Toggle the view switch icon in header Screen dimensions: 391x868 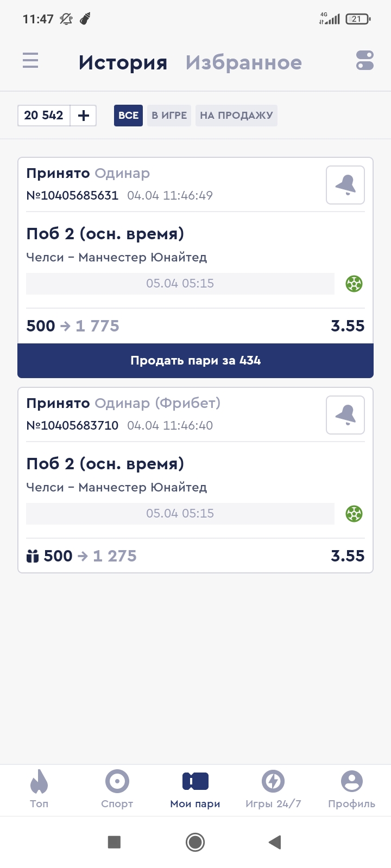(365, 60)
